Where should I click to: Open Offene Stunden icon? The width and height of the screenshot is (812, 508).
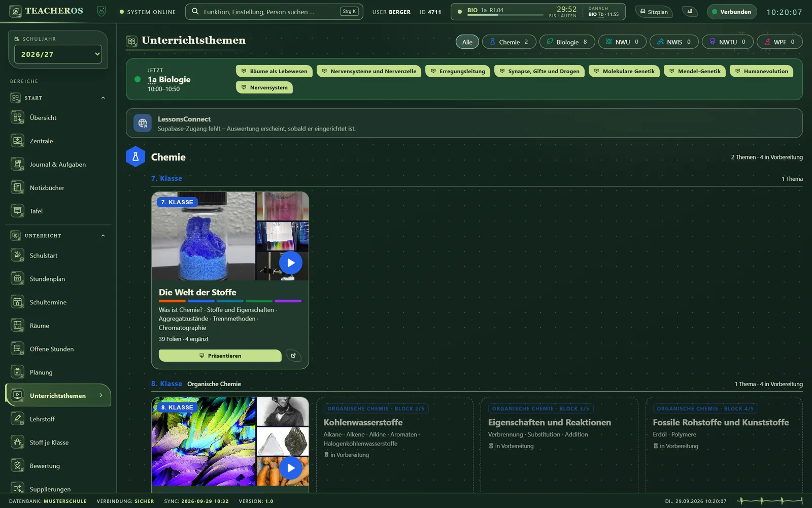tap(17, 349)
